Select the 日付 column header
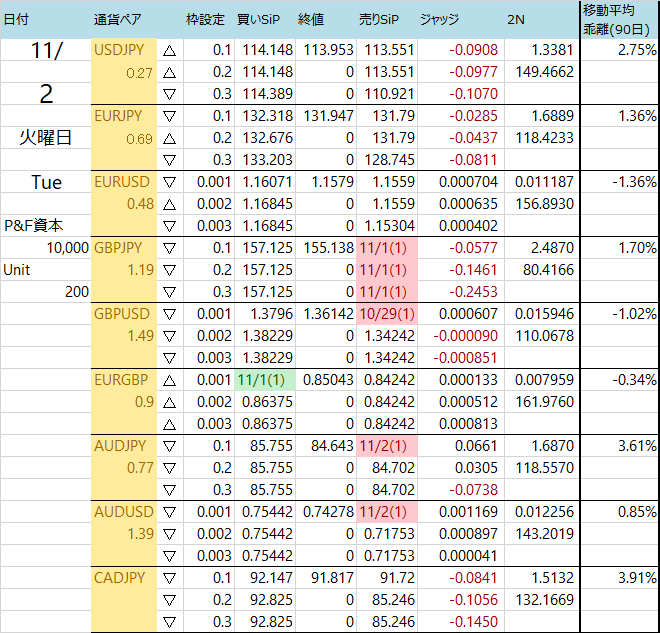The height and width of the screenshot is (633, 660). (16, 19)
